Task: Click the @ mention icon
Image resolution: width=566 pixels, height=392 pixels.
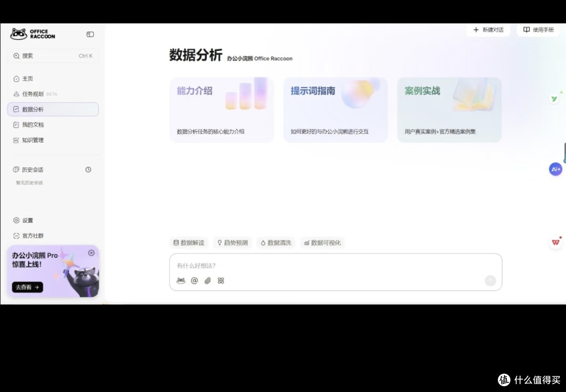Action: pos(194,280)
